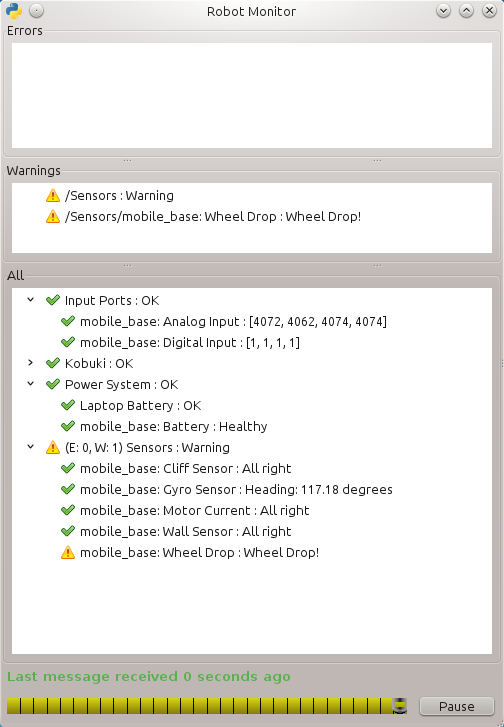Collapse the Power System group
Viewport: 504px width, 727px height.
click(x=31, y=384)
